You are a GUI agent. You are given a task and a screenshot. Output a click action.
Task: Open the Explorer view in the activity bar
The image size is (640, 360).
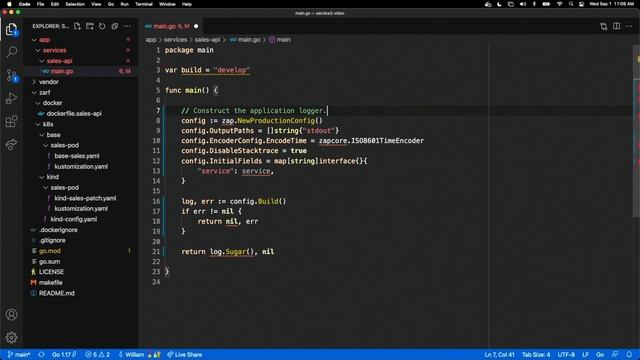point(11,29)
